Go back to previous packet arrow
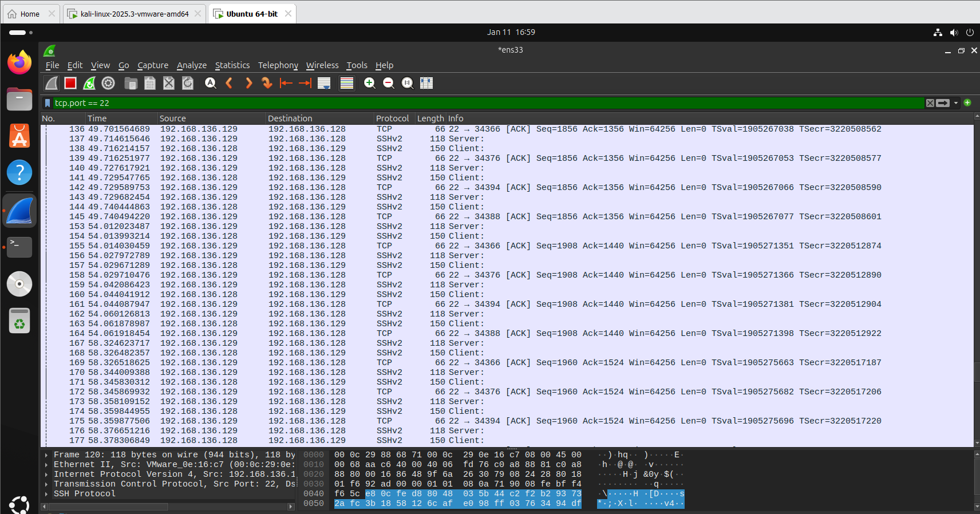 [x=230, y=84]
